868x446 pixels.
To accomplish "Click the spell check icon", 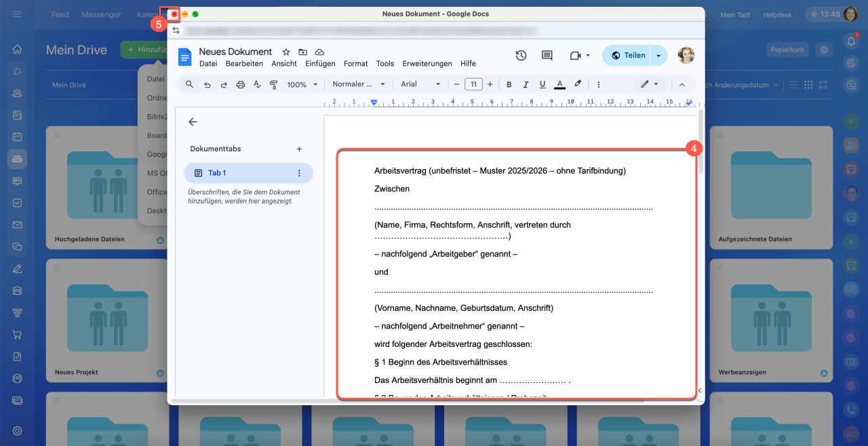I will [257, 84].
